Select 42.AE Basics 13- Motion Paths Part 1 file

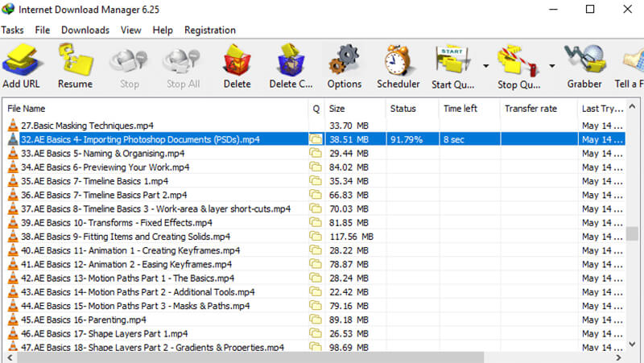click(128, 278)
